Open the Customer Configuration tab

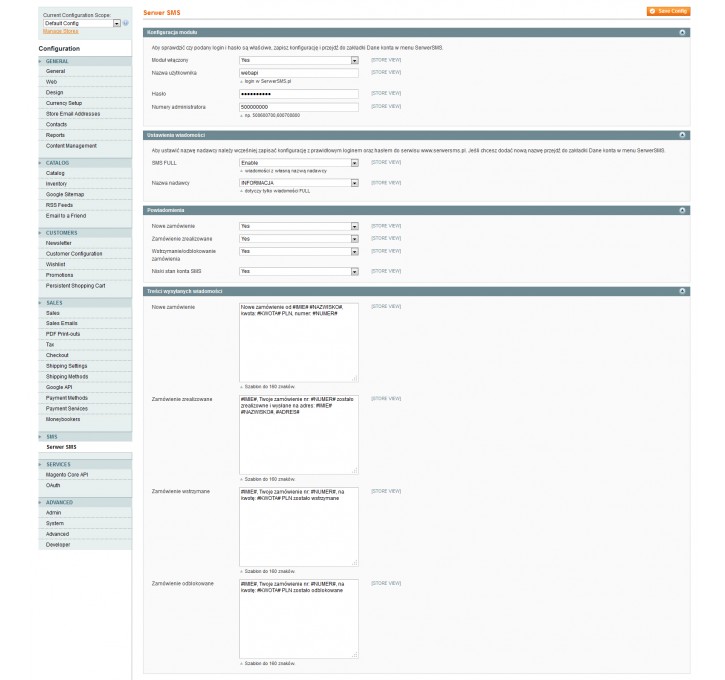[85, 254]
